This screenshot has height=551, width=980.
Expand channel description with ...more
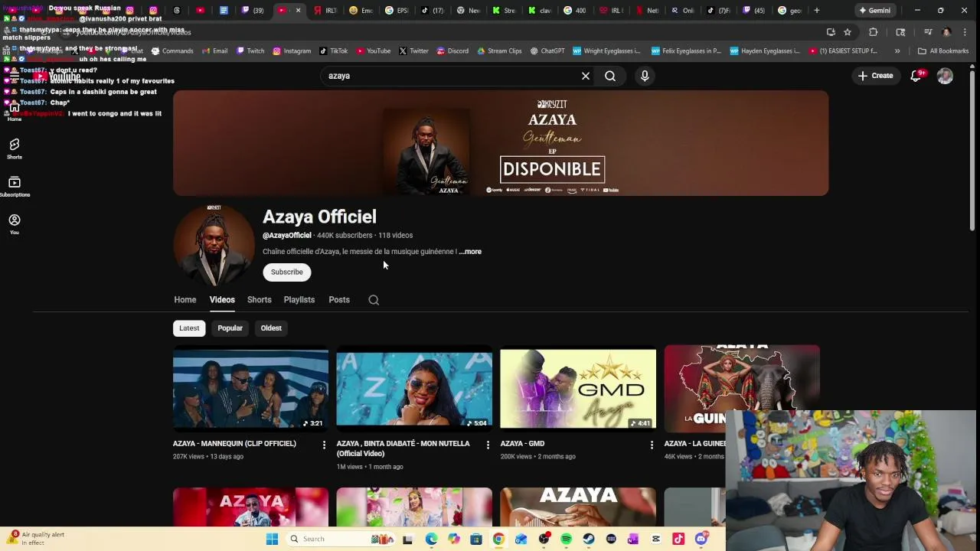tap(470, 251)
